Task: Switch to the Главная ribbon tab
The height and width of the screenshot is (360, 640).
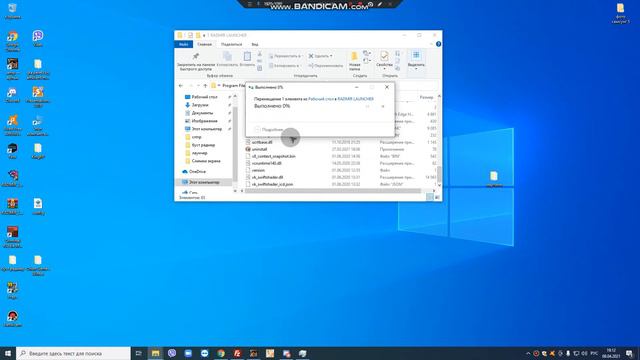Action: pos(204,44)
